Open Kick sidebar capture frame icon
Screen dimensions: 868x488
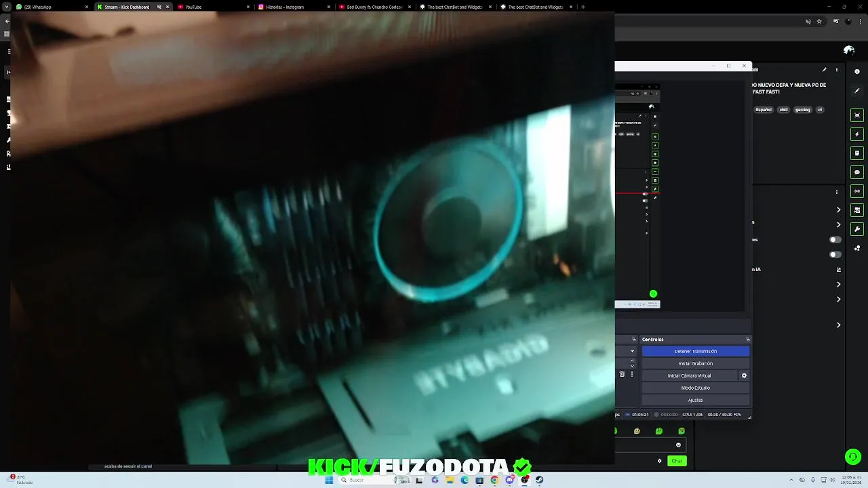click(857, 115)
